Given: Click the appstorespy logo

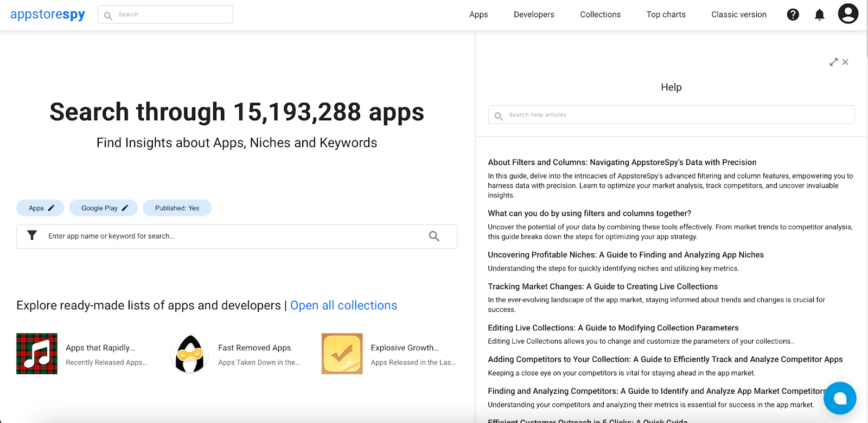Looking at the screenshot, I should click(48, 14).
